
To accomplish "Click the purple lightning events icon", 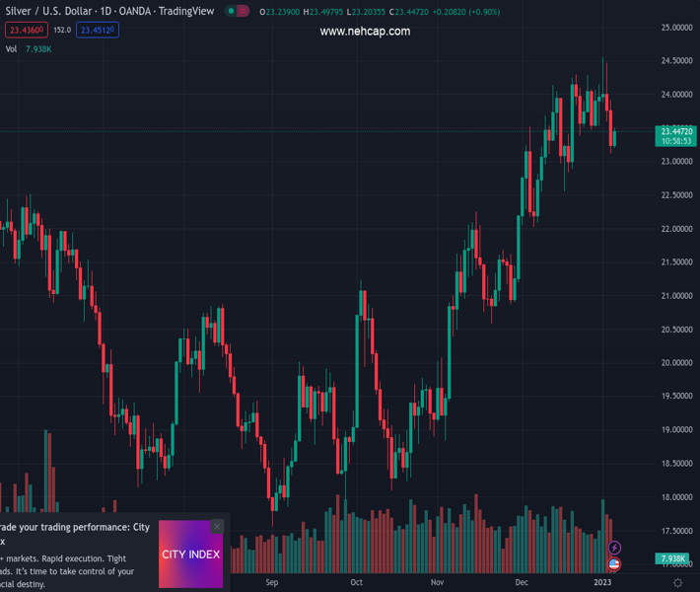I will point(614,548).
